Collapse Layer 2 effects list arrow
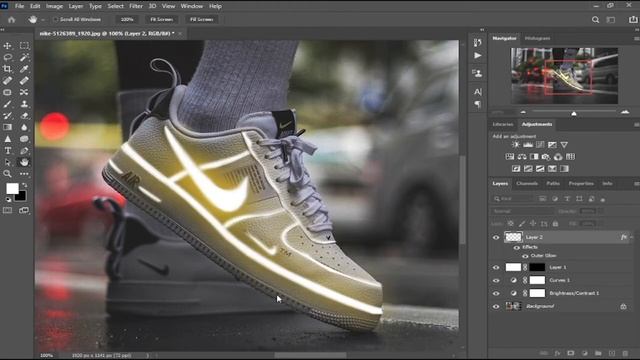The width and height of the screenshot is (640, 360). click(632, 237)
